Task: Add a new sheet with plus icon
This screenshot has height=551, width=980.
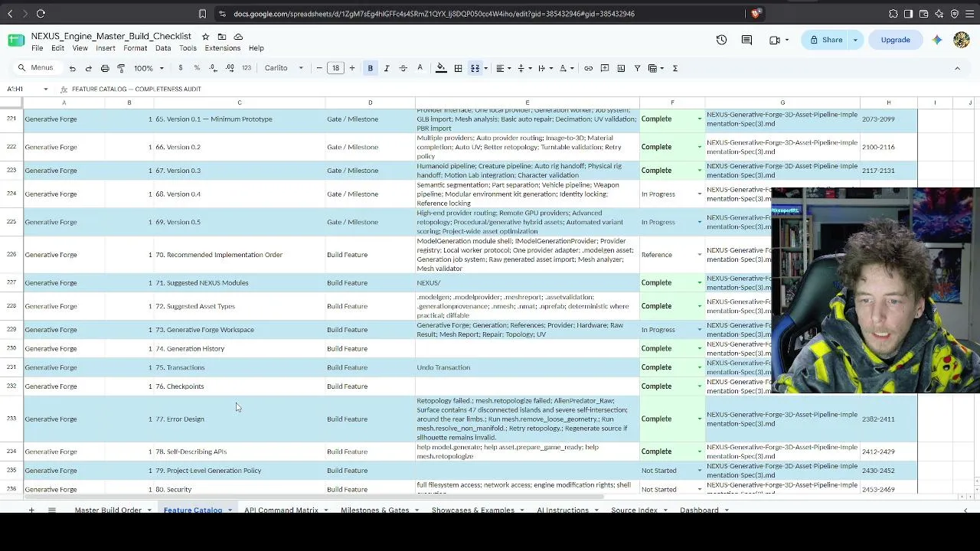Action: pos(31,510)
